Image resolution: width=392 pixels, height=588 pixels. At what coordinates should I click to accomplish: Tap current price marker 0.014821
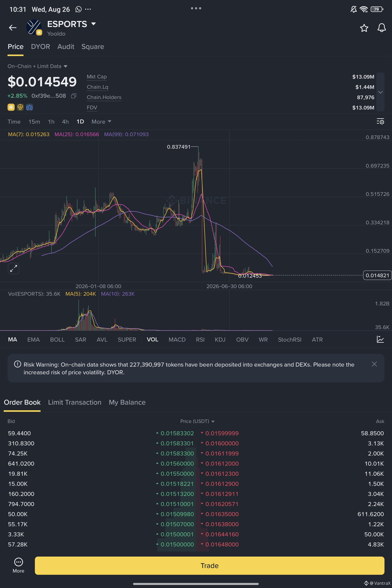[377, 275]
